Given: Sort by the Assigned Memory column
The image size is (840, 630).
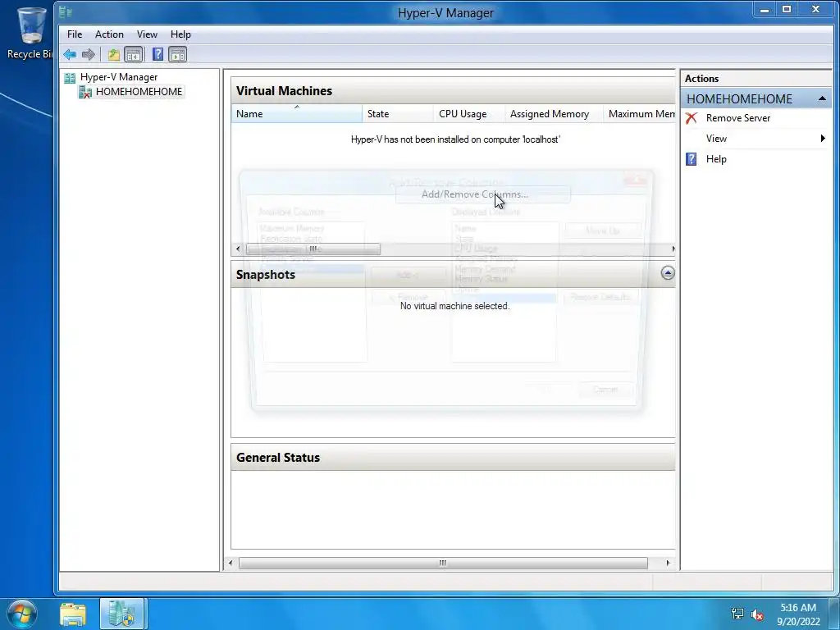Looking at the screenshot, I should [x=554, y=113].
